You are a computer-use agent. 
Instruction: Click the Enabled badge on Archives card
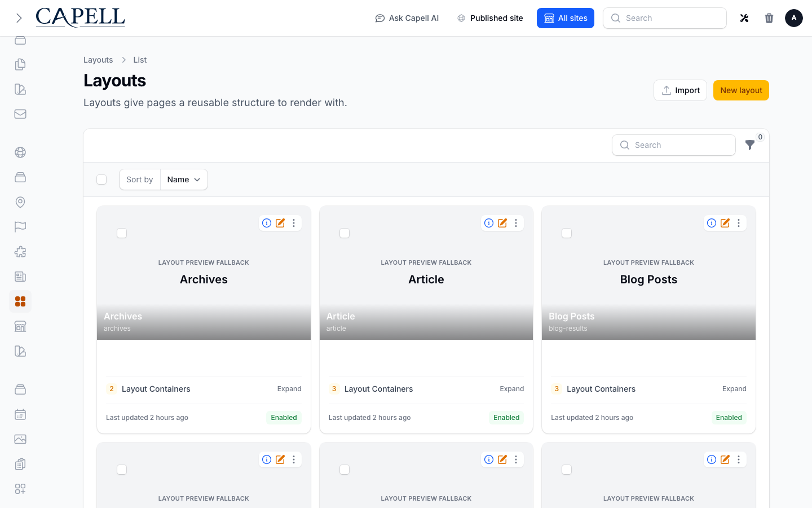pos(284,418)
